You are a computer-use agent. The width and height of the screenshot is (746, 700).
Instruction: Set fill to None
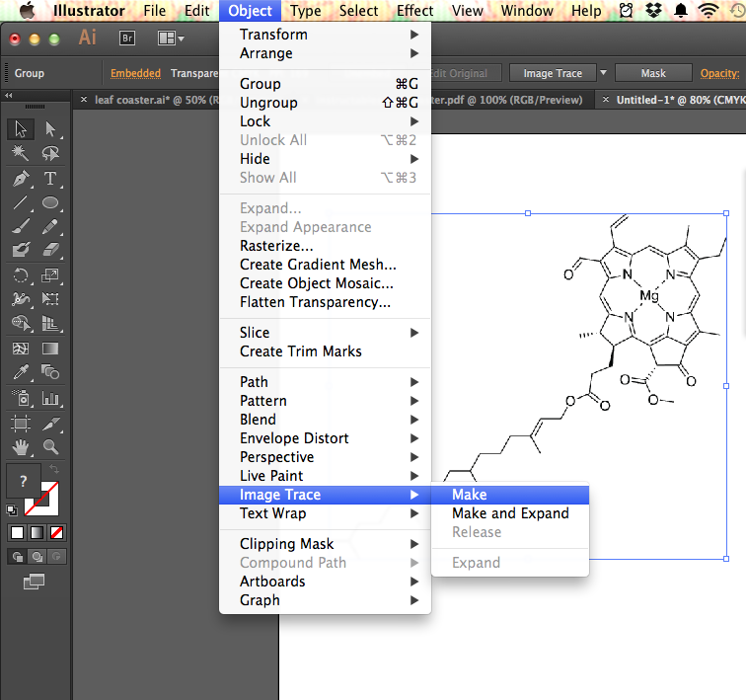point(56,532)
